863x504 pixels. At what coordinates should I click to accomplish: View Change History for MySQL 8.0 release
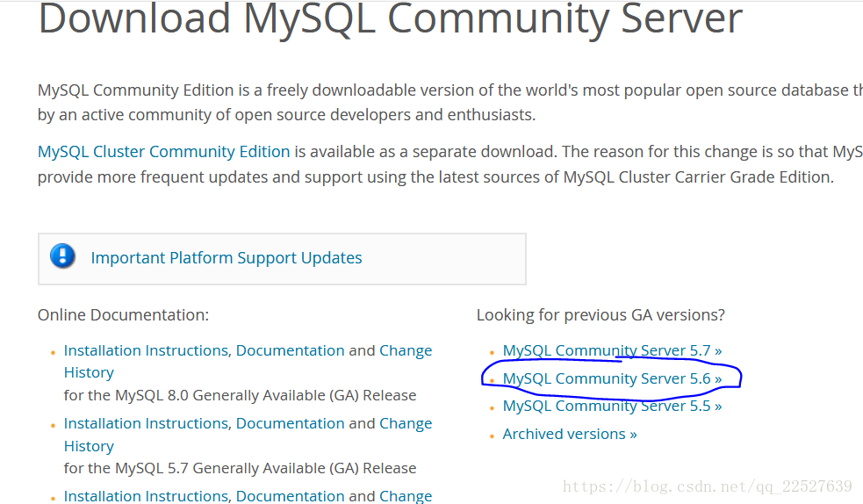tap(405, 350)
